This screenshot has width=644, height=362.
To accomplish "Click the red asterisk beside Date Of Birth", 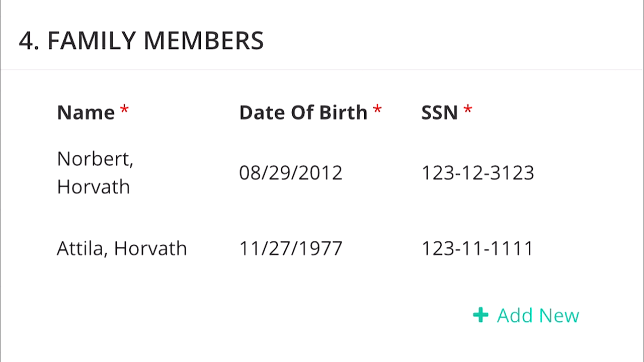I will coord(377,110).
